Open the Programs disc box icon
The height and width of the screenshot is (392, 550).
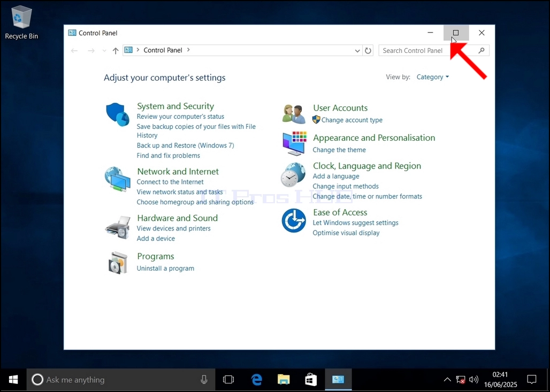pyautogui.click(x=118, y=263)
